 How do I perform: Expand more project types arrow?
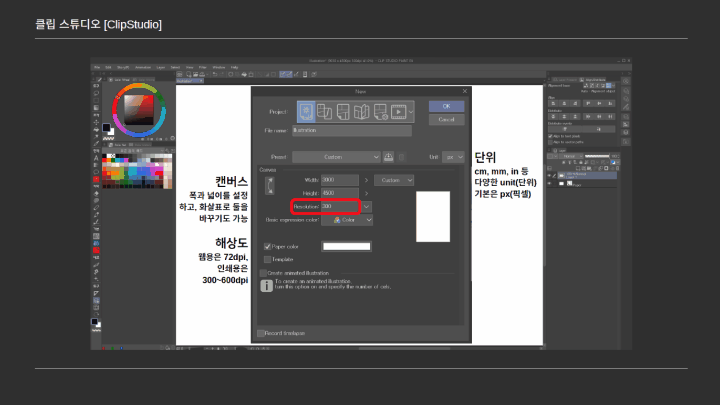pos(411,112)
